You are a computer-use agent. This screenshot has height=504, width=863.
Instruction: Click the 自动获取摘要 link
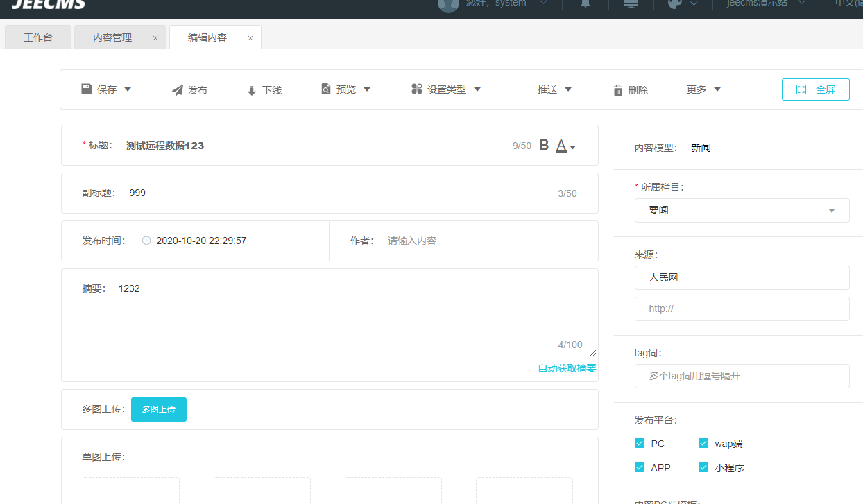567,368
